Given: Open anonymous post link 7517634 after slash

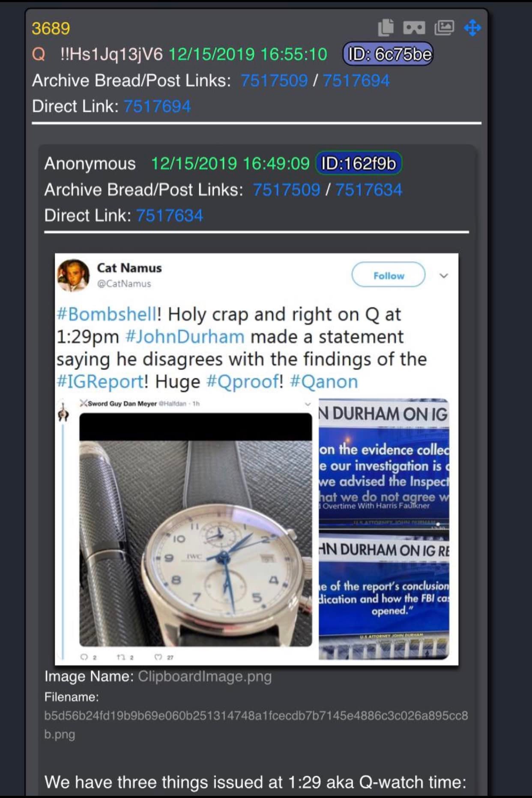Looking at the screenshot, I should (x=369, y=189).
